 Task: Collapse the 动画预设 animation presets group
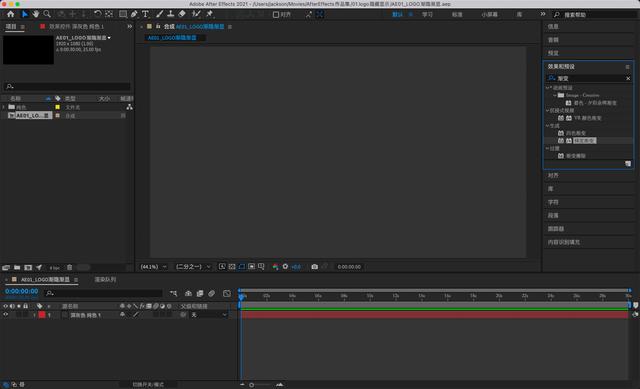tap(548, 87)
